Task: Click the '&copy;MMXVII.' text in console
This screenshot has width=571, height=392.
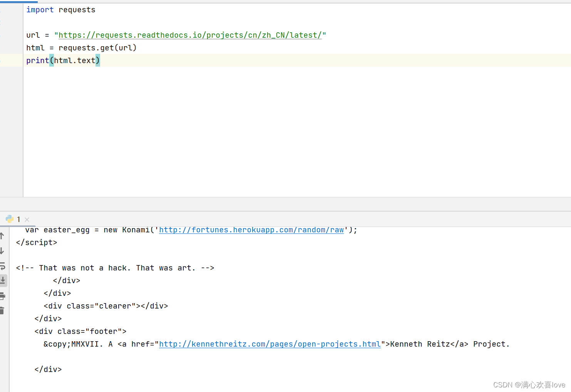Action: (x=73, y=344)
